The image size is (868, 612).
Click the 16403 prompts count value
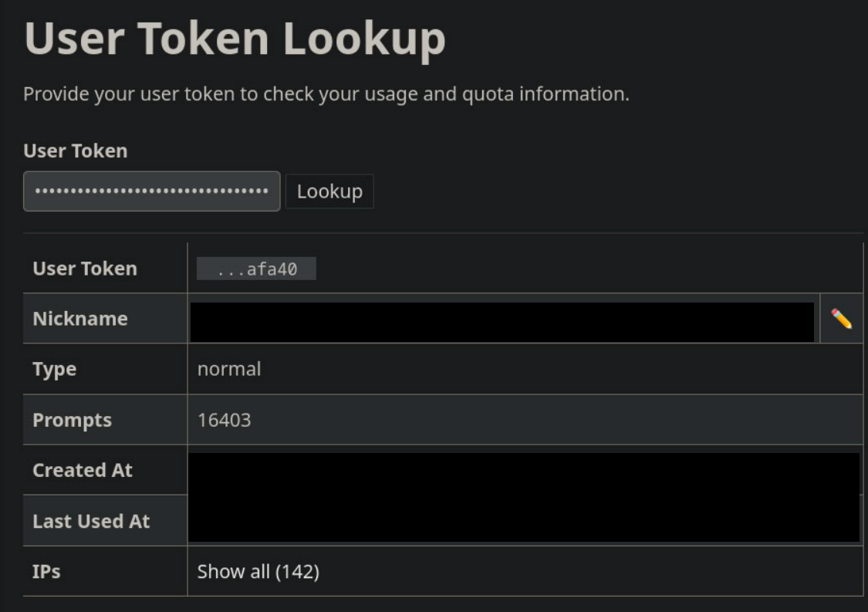point(224,420)
